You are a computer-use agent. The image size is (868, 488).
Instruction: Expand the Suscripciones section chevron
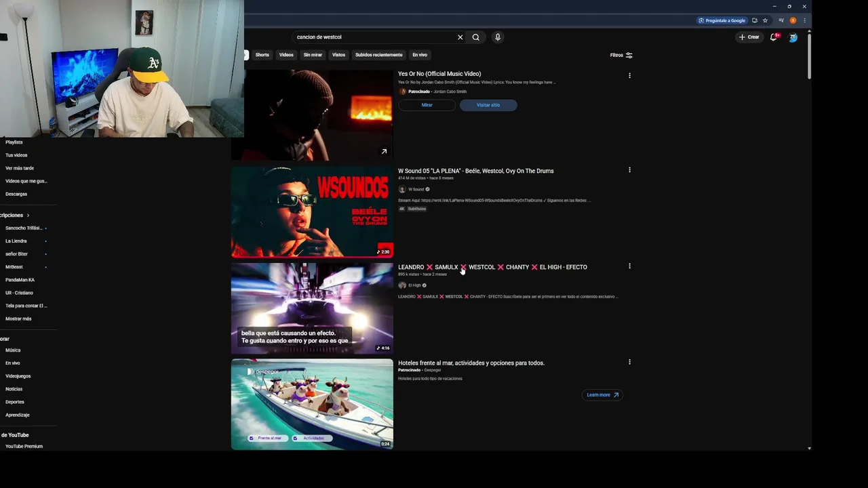click(28, 216)
